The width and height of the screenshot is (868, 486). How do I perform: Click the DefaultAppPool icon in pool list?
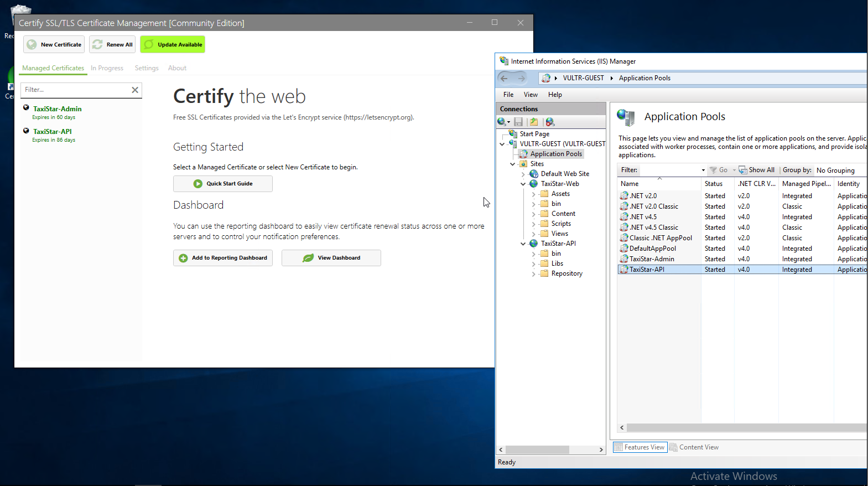[624, 249]
